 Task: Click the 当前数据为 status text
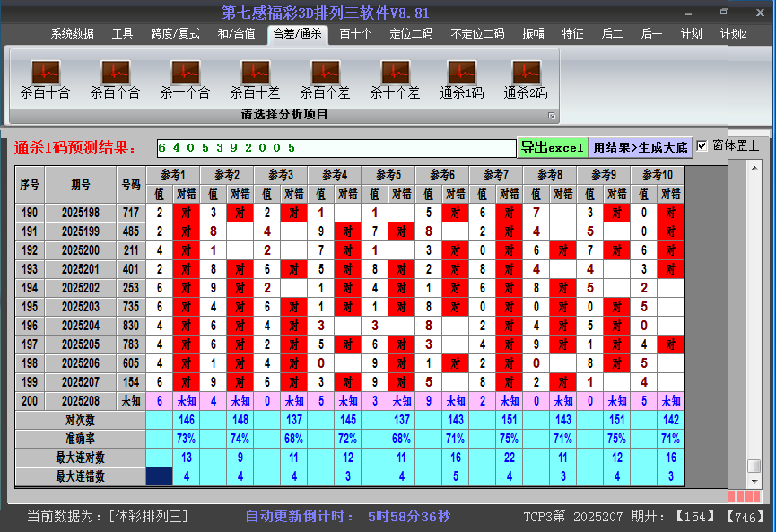(108, 517)
